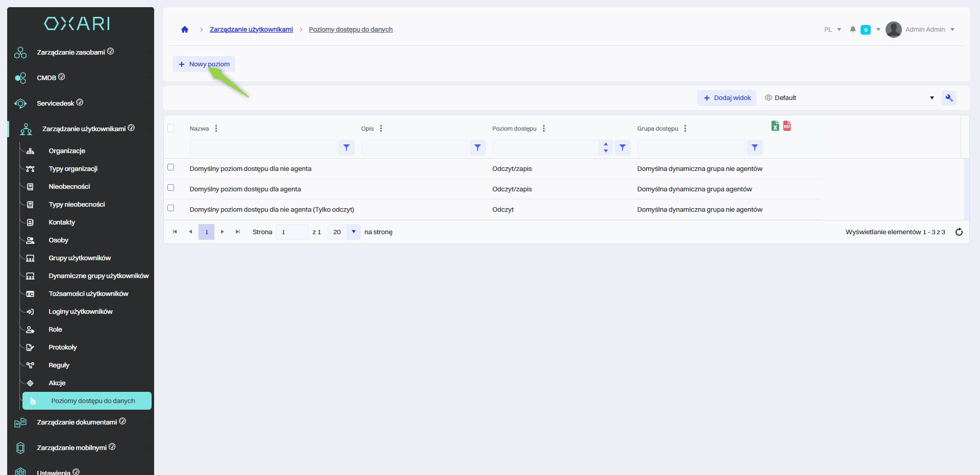The image size is (980, 475).
Task: Go to the last page of results
Action: pyautogui.click(x=237, y=232)
